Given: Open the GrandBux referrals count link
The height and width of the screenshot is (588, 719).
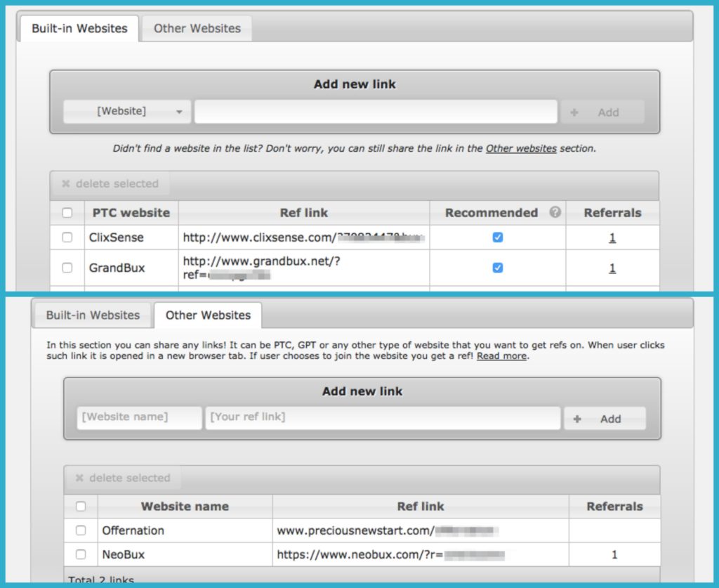Looking at the screenshot, I should click(612, 268).
